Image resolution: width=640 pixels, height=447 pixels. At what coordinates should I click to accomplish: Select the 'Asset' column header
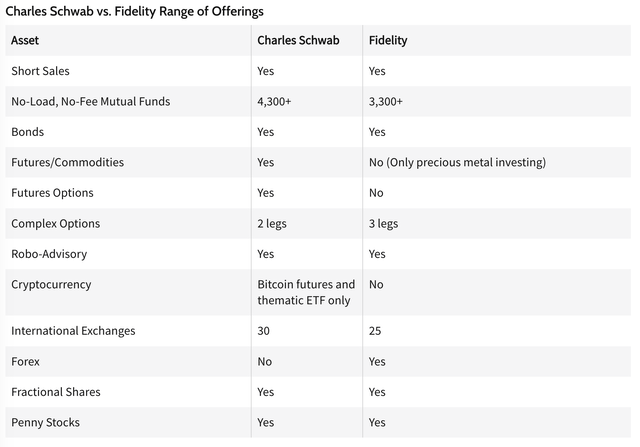25,41
